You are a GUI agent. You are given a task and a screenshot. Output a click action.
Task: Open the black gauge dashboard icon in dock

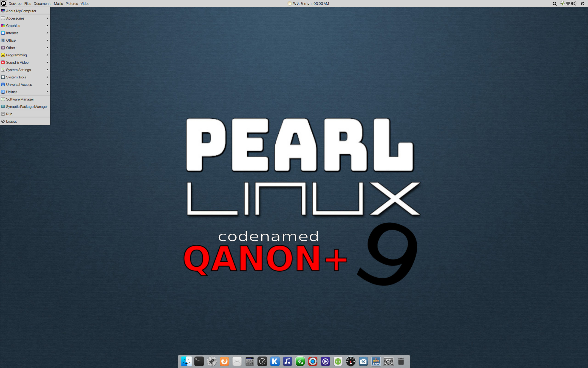(x=351, y=361)
